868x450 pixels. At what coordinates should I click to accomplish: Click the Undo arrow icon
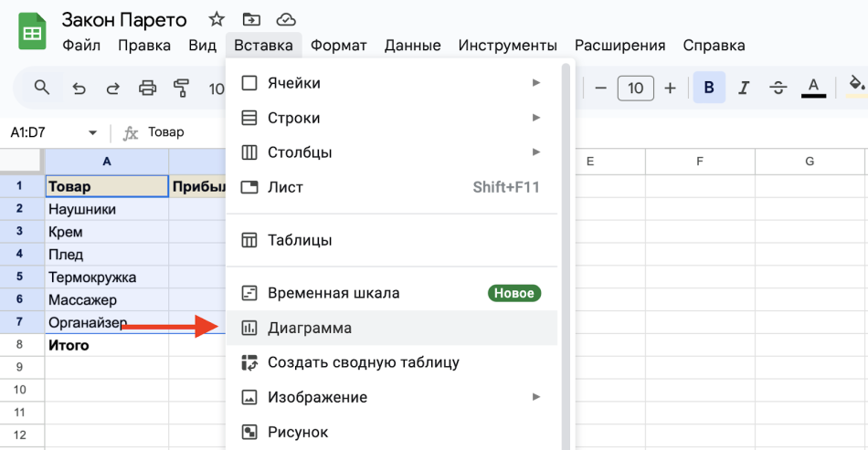(x=79, y=89)
